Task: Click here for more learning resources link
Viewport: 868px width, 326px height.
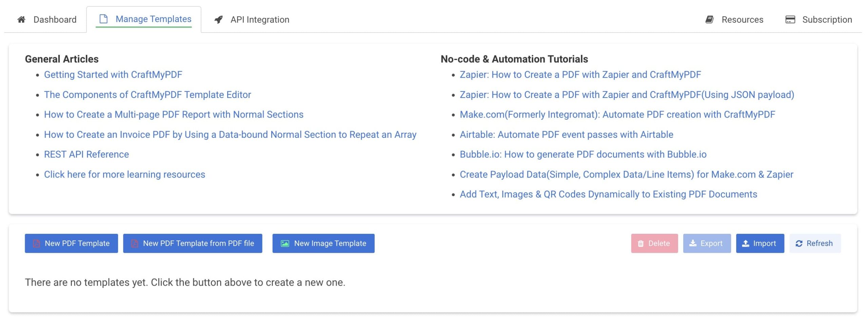Action: (124, 174)
